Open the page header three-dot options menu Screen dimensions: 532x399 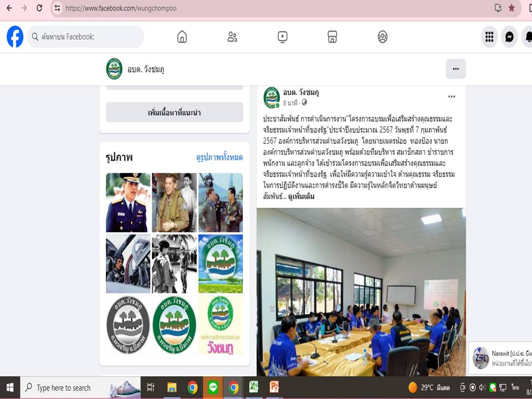click(x=456, y=69)
